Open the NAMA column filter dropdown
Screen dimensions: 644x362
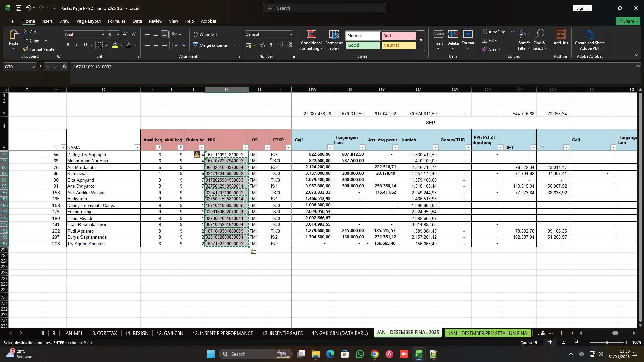[x=137, y=147]
